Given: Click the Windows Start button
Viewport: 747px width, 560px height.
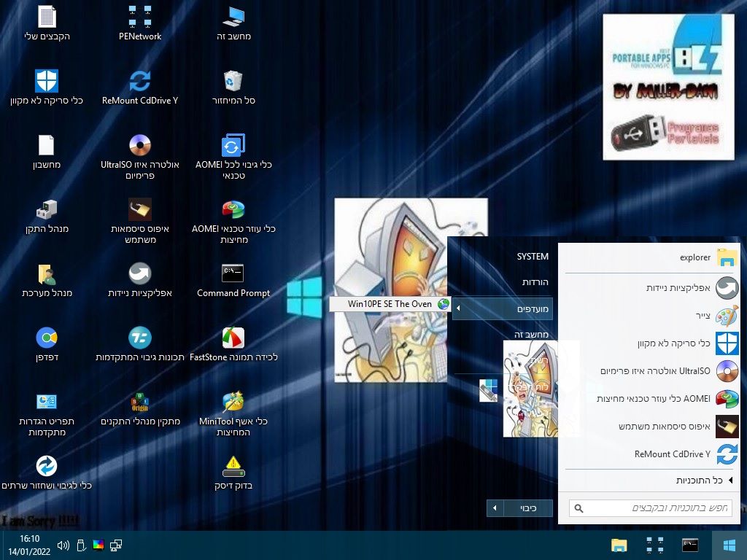Looking at the screenshot, I should click(729, 545).
